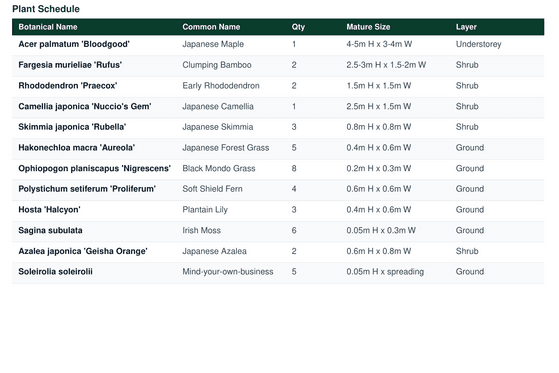Select Ophiopogon planiscapus 'Nigrescens' cell
This screenshot has height=373, width=559.
[94, 168]
